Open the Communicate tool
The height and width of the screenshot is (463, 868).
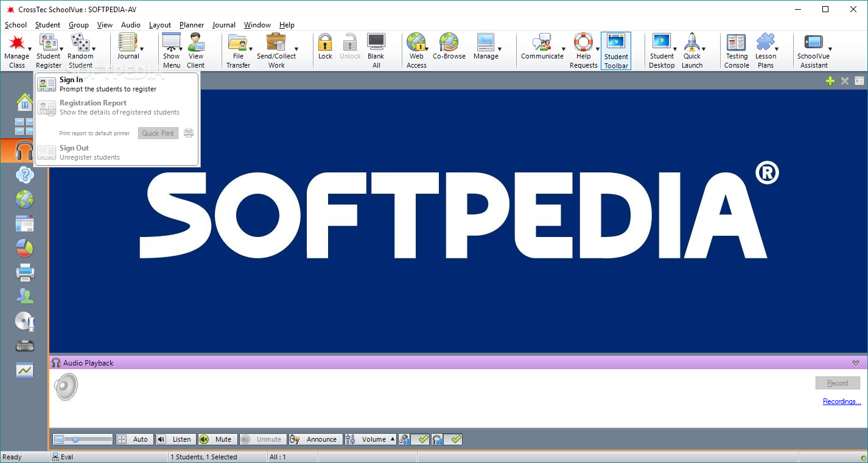point(541,46)
